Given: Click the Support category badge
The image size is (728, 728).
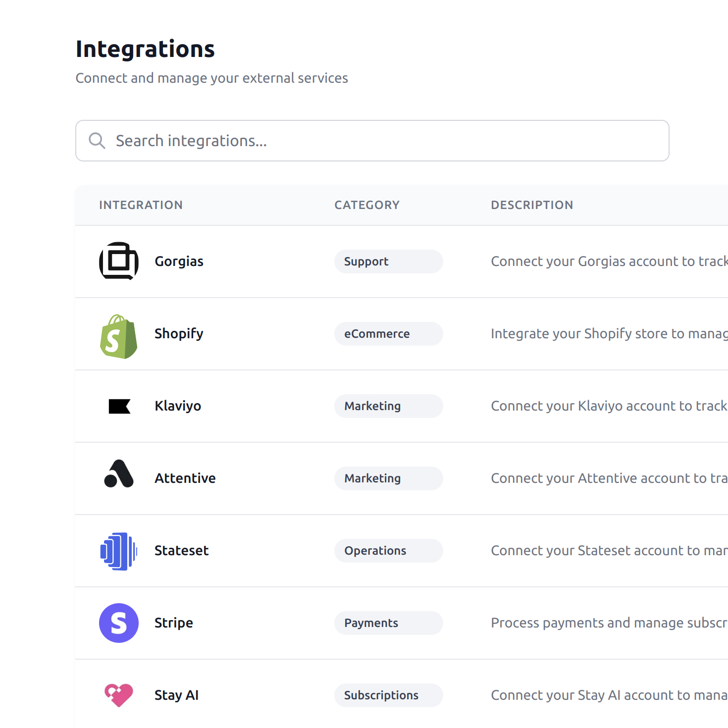Looking at the screenshot, I should pyautogui.click(x=389, y=261).
